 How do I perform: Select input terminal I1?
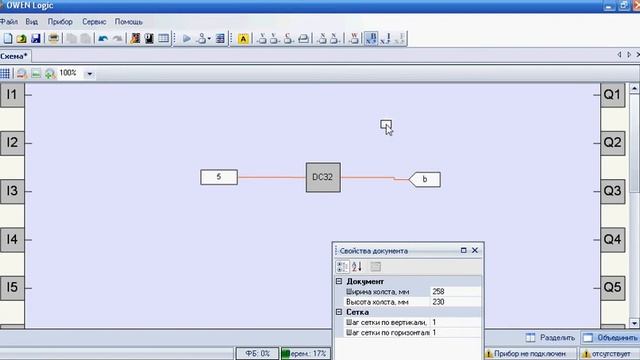click(x=12, y=95)
